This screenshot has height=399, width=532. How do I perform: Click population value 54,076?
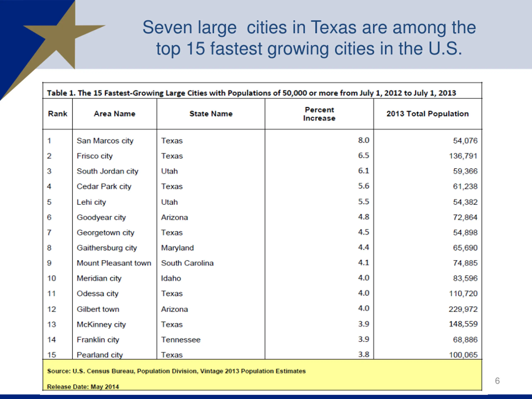point(465,141)
